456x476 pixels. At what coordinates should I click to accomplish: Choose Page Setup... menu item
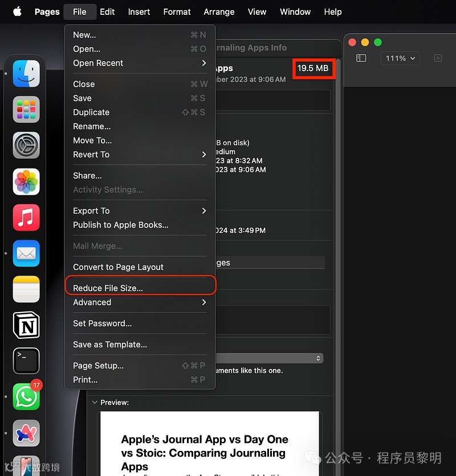tap(140, 366)
